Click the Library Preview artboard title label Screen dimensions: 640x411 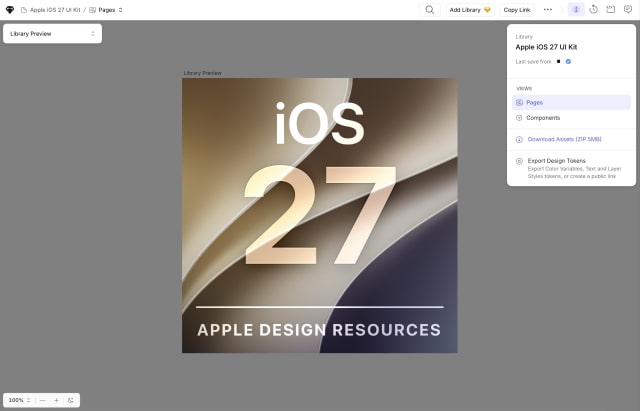(202, 73)
